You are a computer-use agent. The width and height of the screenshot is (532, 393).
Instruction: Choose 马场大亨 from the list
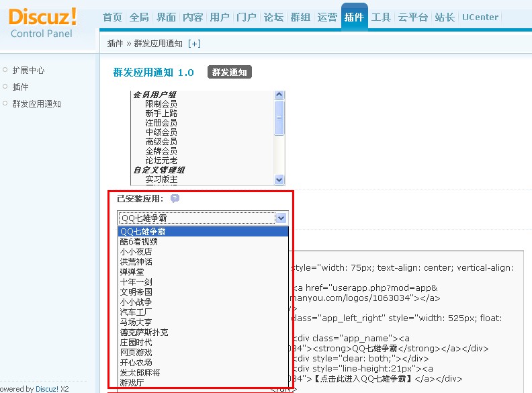[x=203, y=322]
